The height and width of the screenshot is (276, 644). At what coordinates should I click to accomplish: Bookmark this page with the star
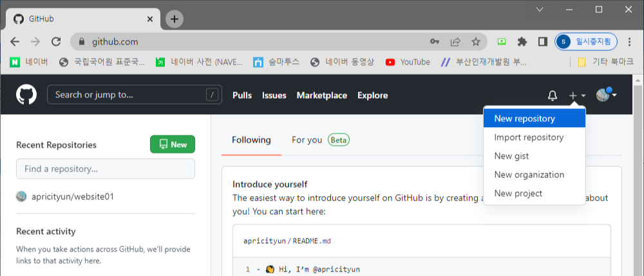[x=476, y=41]
